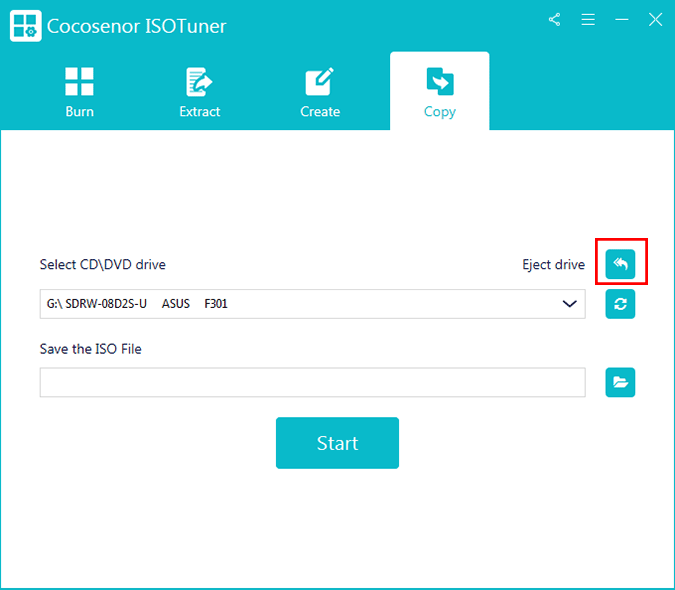
Task: Click the 'Select CD\DVD drive' label
Action: [x=102, y=264]
